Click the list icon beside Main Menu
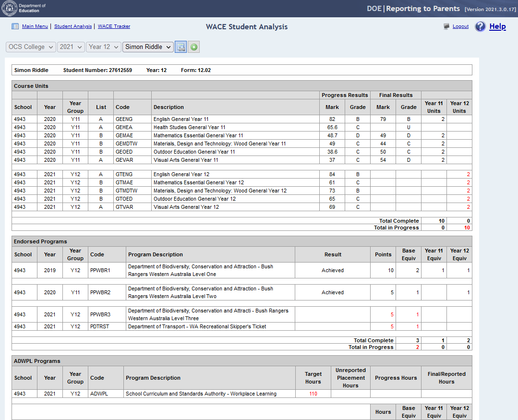The width and height of the screenshot is (518, 420). click(x=15, y=26)
